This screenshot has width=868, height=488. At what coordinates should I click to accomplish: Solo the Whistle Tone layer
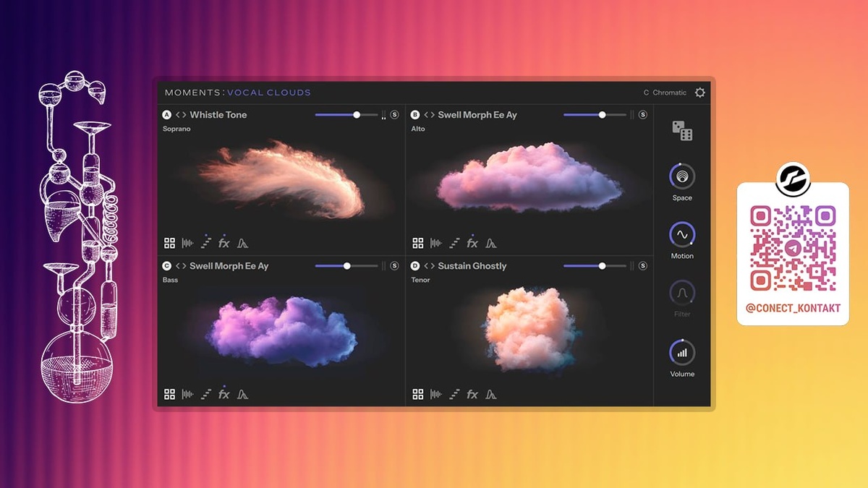pos(394,115)
